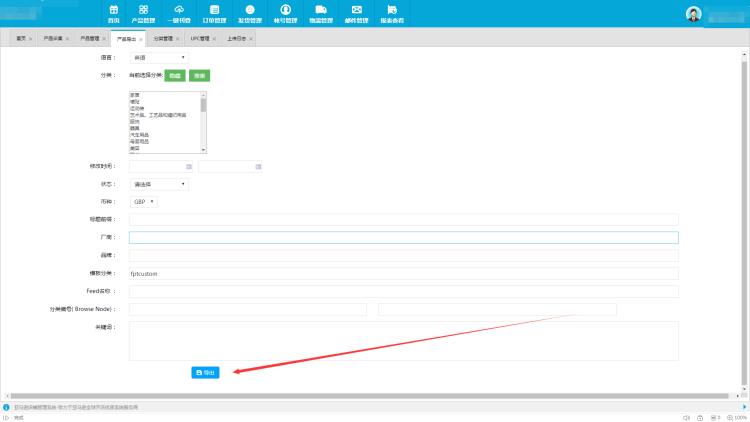The height and width of the screenshot is (422, 750).
Task: Click the category list scroll-up arrow
Action: pos(204,95)
